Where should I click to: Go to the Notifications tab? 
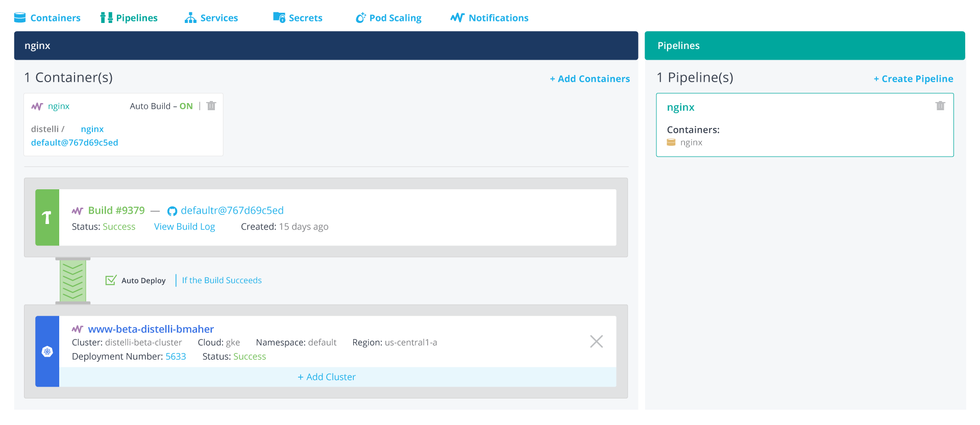pyautogui.click(x=489, y=18)
